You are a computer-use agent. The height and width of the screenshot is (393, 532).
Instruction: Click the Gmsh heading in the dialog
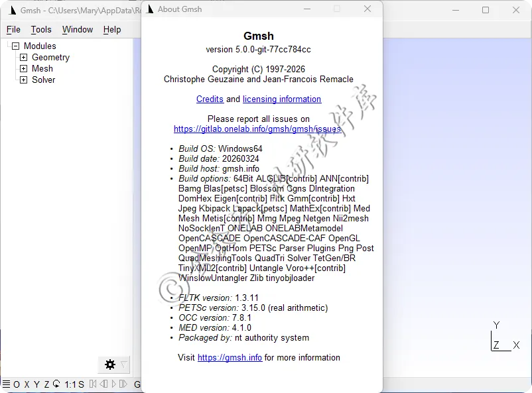tap(259, 36)
